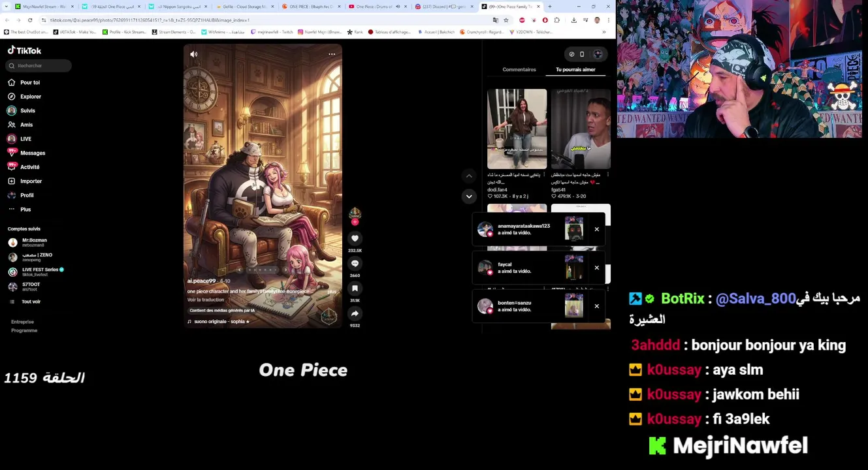The width and height of the screenshot is (868, 470).
Task: Open LIVE FEST Series account
Action: (x=36, y=272)
